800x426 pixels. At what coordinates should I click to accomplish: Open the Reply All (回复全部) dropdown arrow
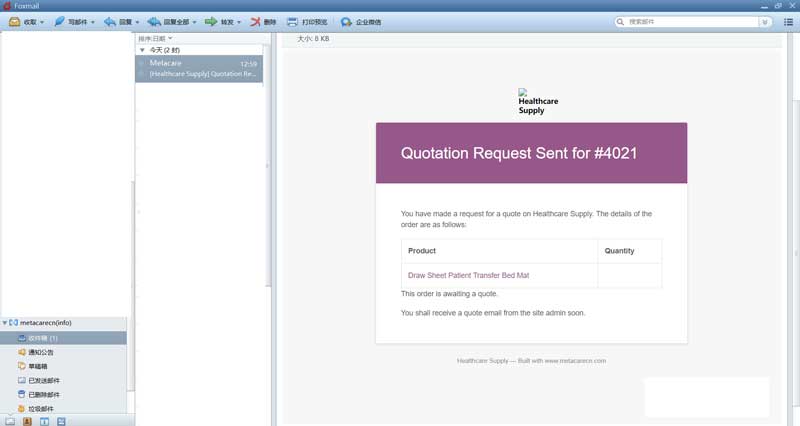[194, 22]
